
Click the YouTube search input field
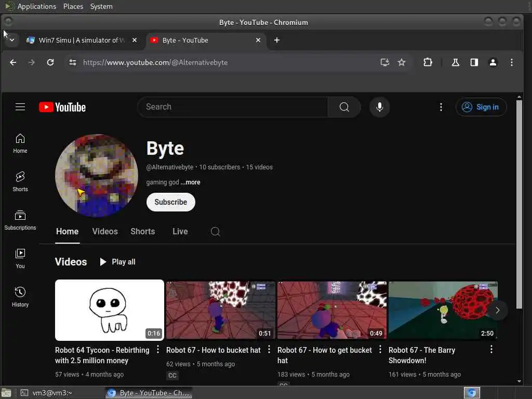point(233,107)
